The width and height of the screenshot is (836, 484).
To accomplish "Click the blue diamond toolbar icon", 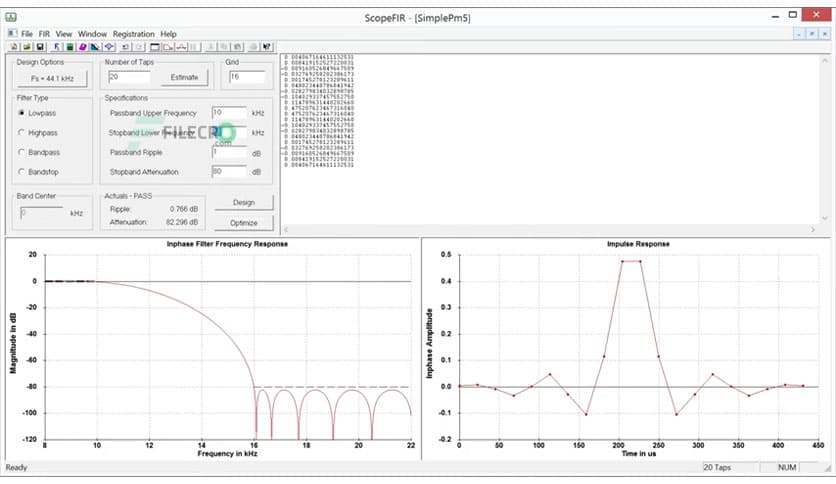I will coord(108,46).
